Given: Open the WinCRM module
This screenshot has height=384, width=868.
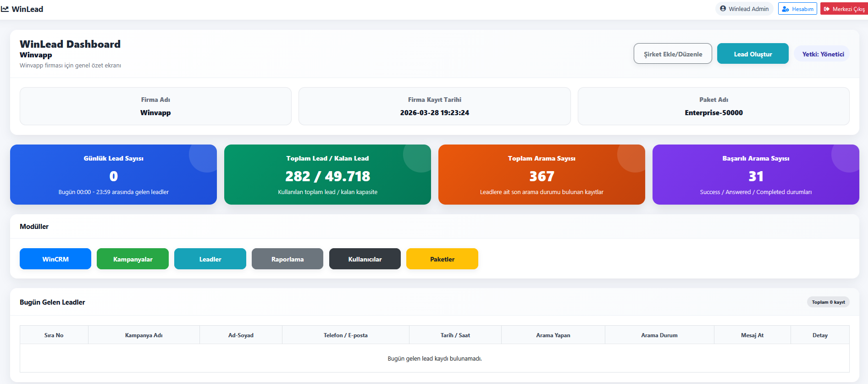Looking at the screenshot, I should [x=55, y=259].
